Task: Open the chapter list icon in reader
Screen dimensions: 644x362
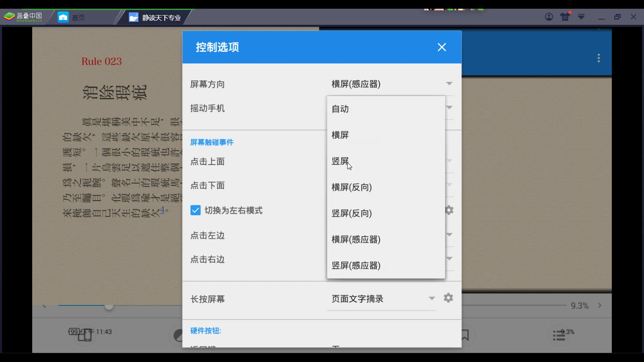Action: (x=559, y=335)
